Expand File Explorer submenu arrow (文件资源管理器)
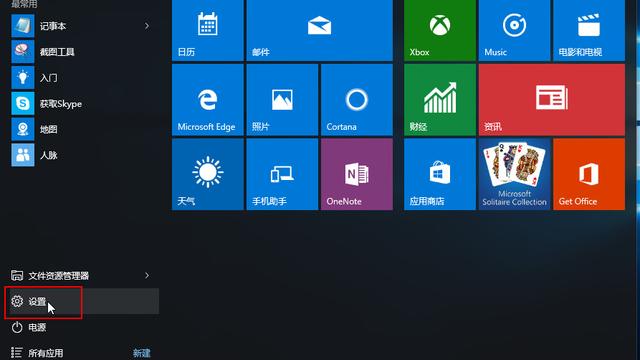Screen dimensions: 640x360 147,276
